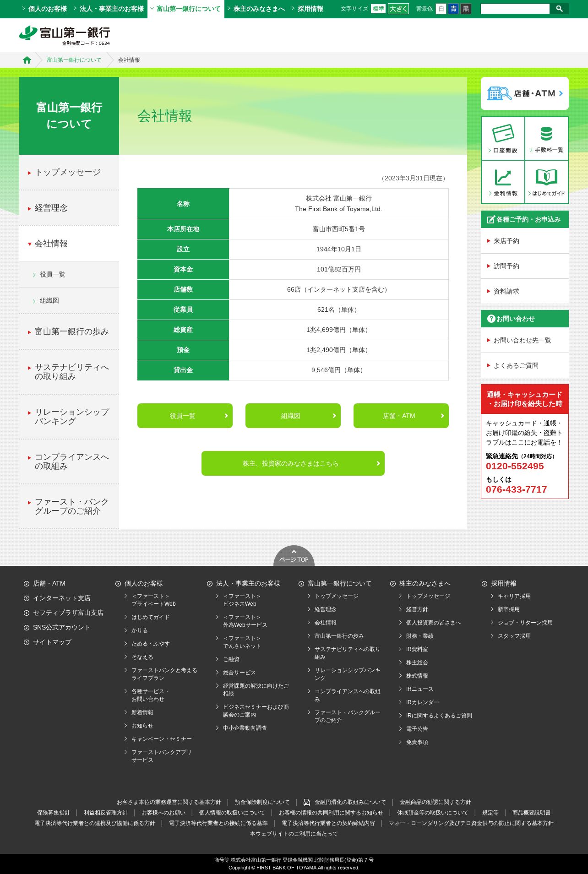Open 手数料一覧 coins icon tile
The width and height of the screenshot is (588, 874).
click(x=546, y=138)
